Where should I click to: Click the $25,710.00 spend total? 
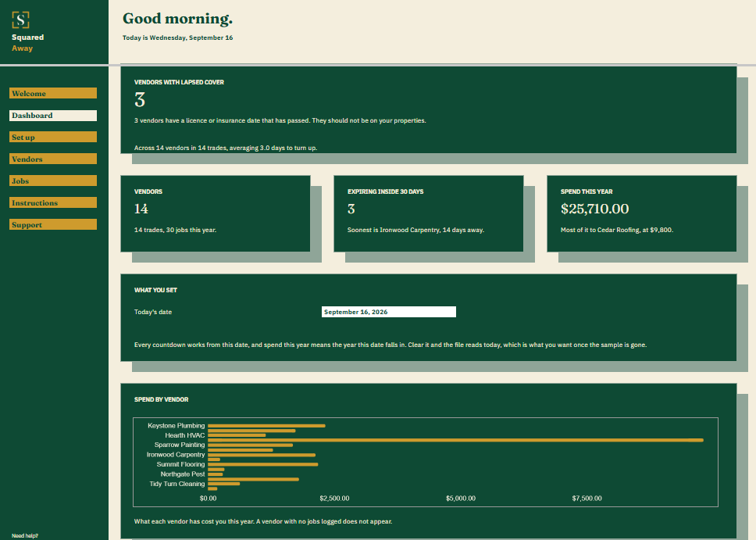(x=594, y=209)
